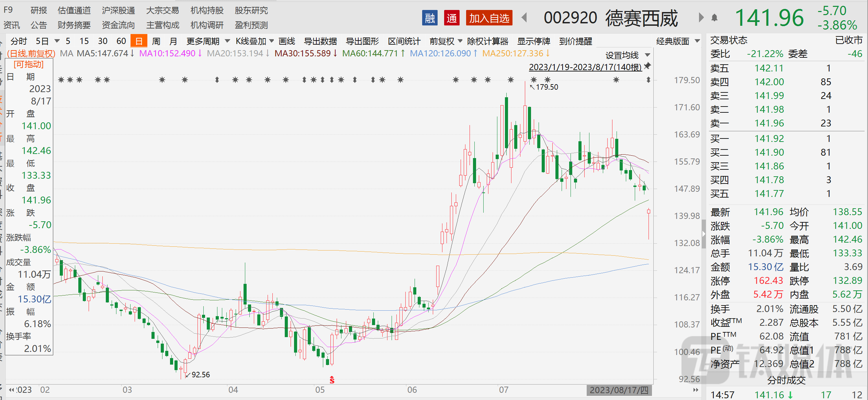Switch to 分时 intraday view
The height and width of the screenshot is (400, 868).
pos(19,41)
